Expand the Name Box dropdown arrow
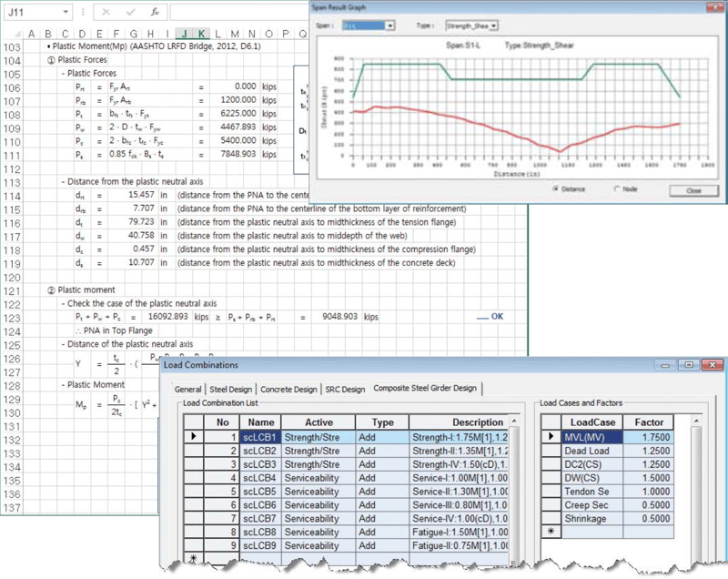 [x=65, y=13]
